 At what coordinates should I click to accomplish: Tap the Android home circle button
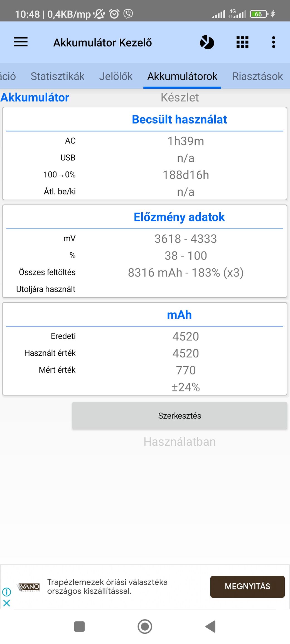(x=145, y=626)
